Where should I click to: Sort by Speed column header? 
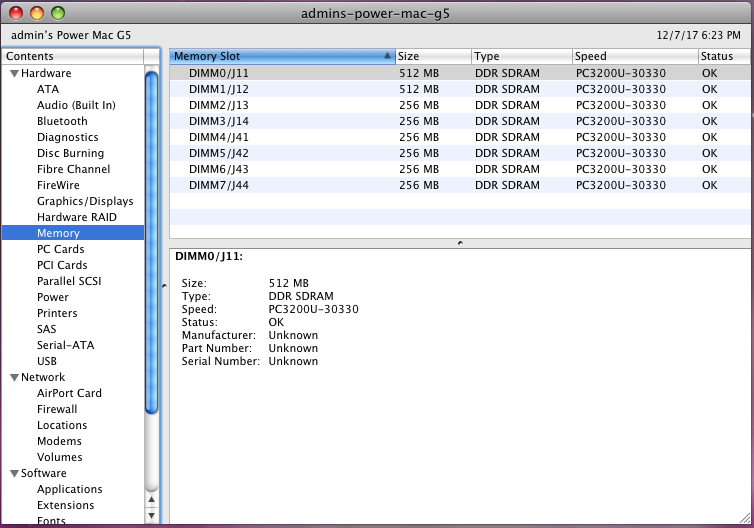[635, 56]
